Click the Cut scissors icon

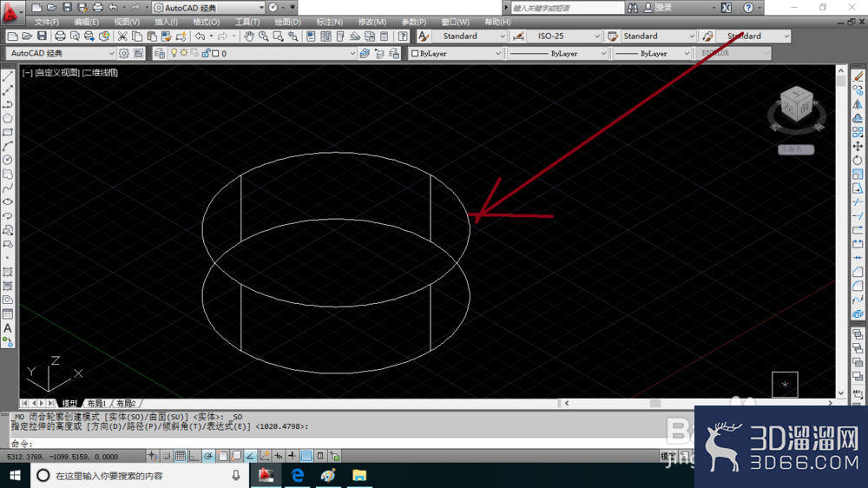click(122, 36)
